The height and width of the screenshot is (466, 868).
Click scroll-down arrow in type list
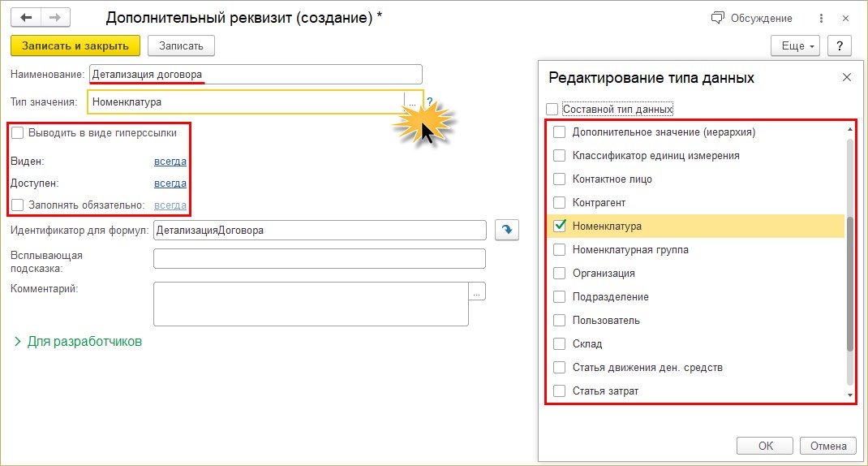pos(850,395)
